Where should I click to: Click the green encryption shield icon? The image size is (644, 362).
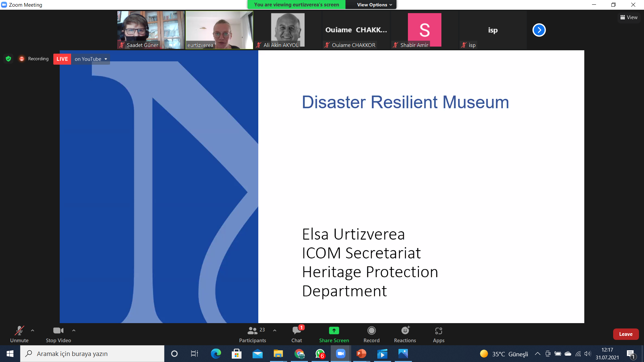click(8, 59)
